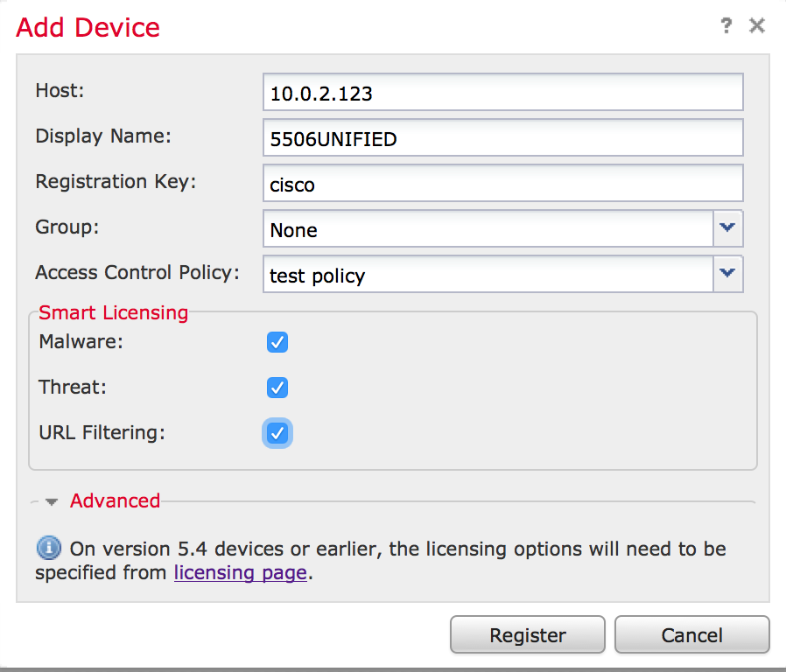Uncheck the Threat license checkbox
Screen dimensions: 786x672
[277, 388]
